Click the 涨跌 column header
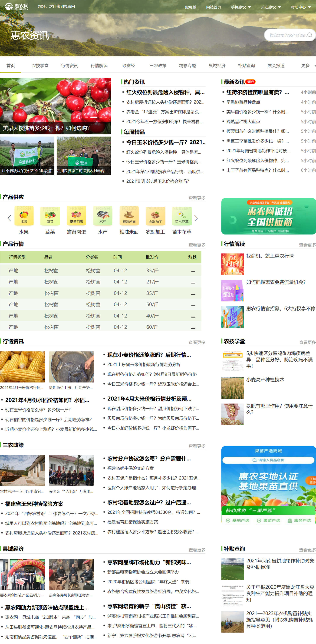 pos(192,257)
